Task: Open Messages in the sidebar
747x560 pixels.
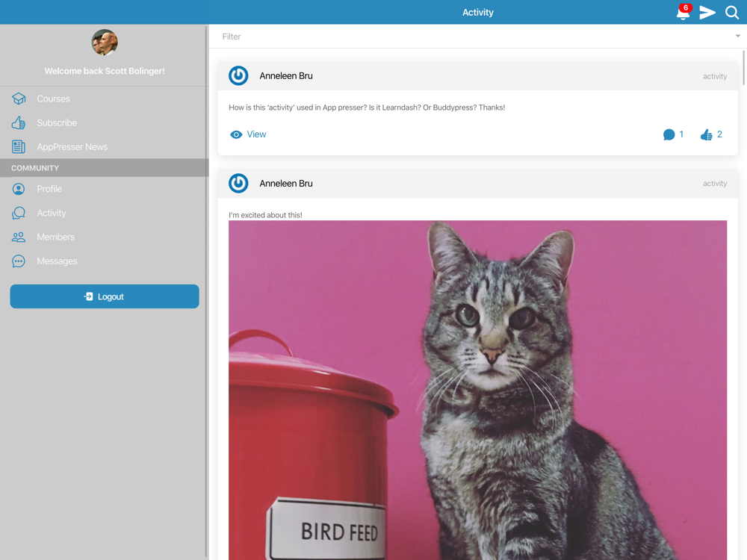Action: tap(105, 261)
